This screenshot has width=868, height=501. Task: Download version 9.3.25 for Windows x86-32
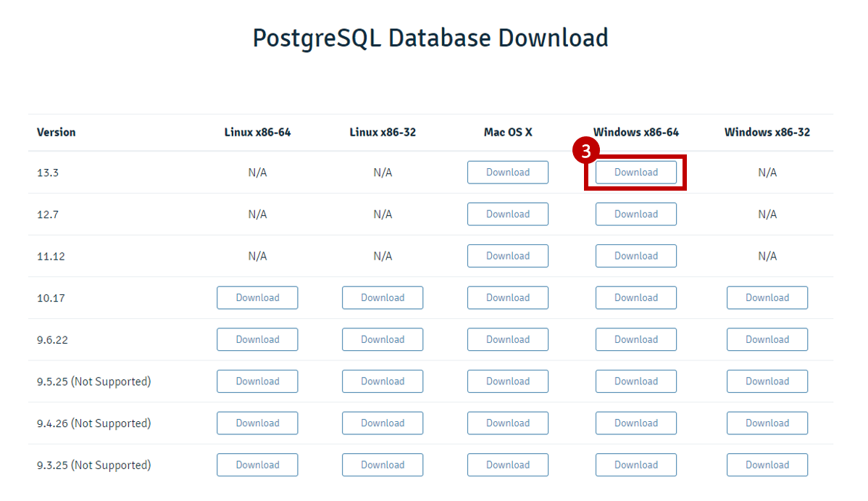(767, 465)
